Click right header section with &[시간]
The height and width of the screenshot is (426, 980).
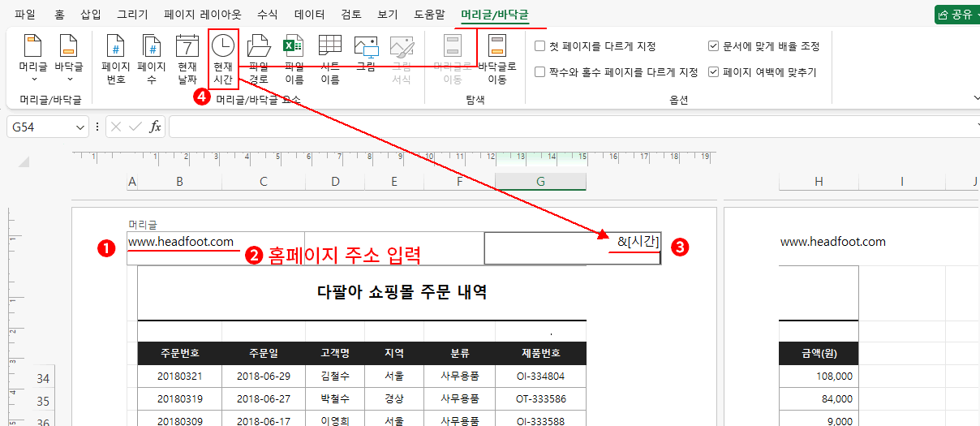(x=573, y=248)
